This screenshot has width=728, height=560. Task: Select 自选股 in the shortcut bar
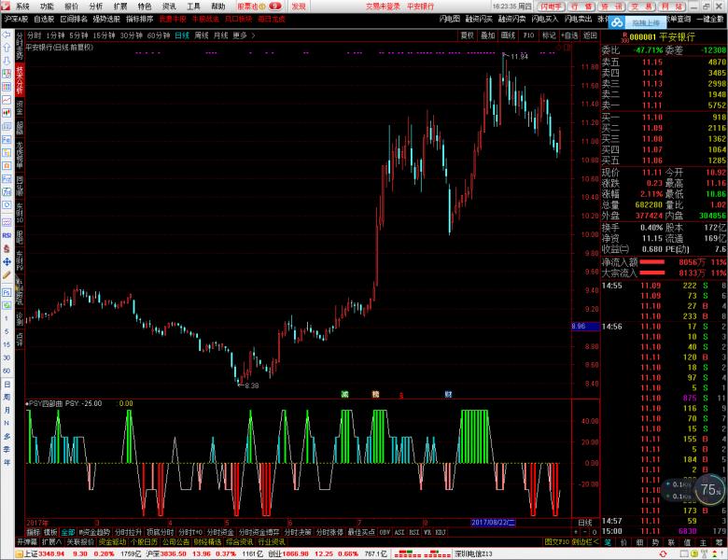click(44, 19)
